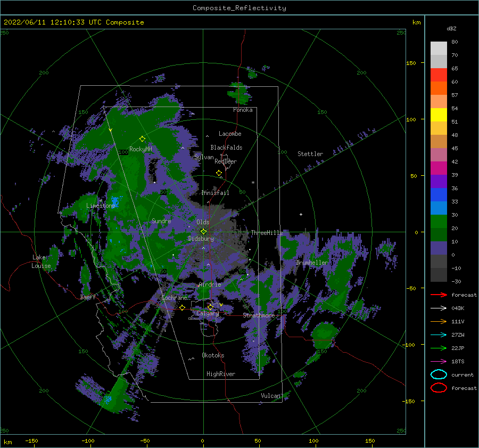Viewport: 479px width, 448px height.
Task: Click the white plus marker east of ThreeHills
Action: coord(301,214)
